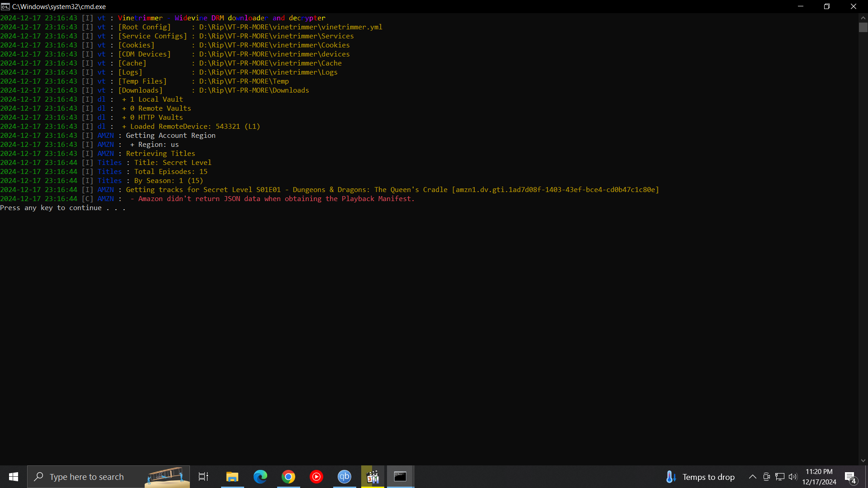Open Task View from the taskbar
868x488 pixels.
pos(203,477)
